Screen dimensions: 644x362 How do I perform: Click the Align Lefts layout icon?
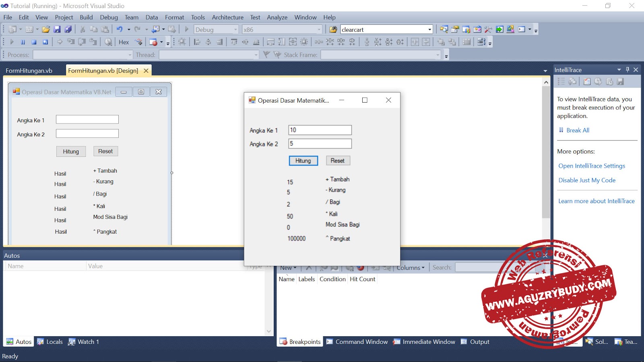197,42
